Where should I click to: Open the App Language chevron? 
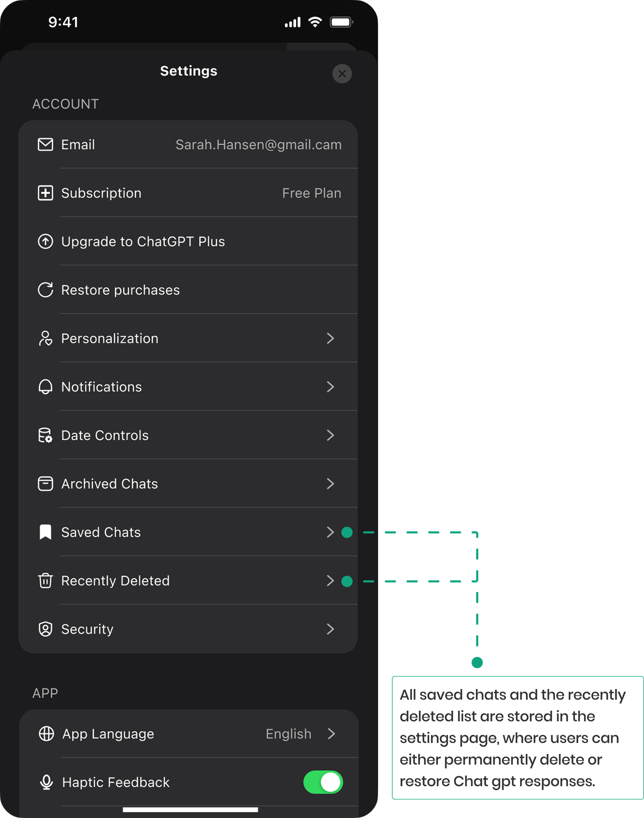(331, 734)
